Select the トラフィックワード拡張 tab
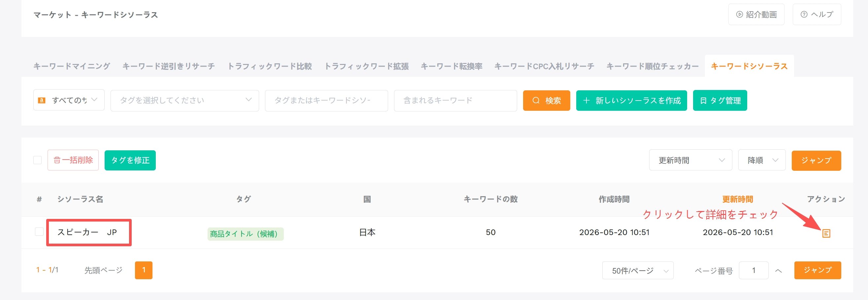 366,66
